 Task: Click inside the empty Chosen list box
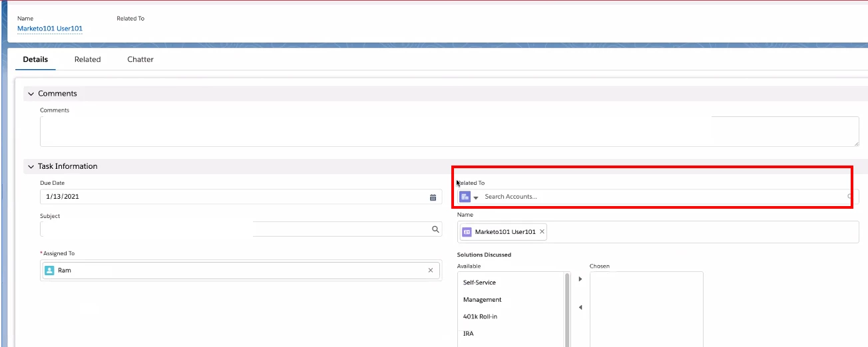click(x=646, y=309)
